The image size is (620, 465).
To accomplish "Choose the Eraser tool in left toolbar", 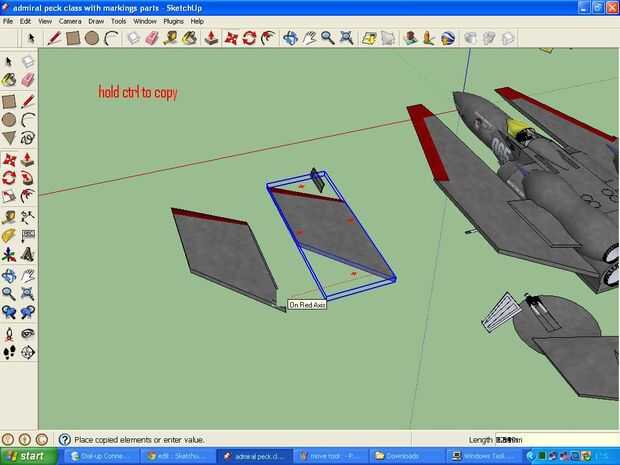I will [x=28, y=80].
